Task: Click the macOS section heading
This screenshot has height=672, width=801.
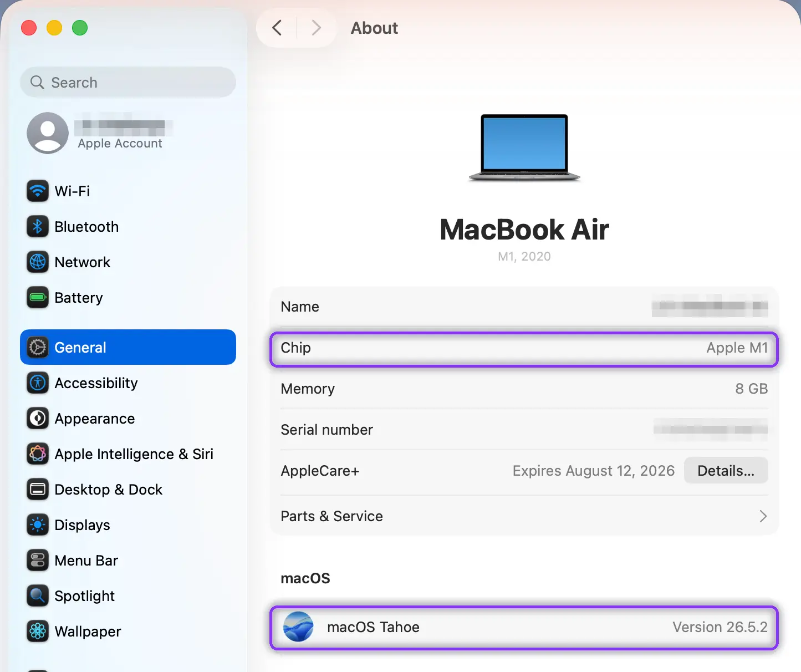Action: click(305, 578)
